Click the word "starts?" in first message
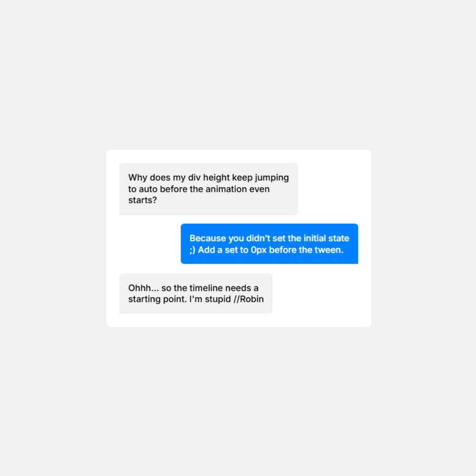The height and width of the screenshot is (476, 476). [142, 200]
